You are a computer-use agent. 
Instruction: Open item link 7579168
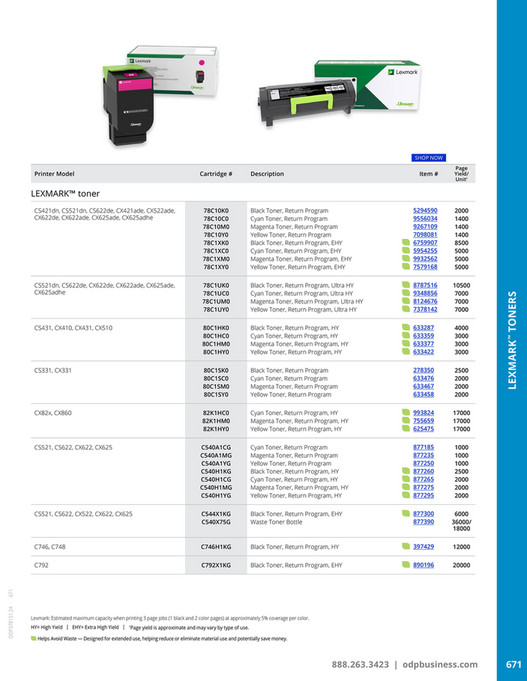pyautogui.click(x=425, y=267)
